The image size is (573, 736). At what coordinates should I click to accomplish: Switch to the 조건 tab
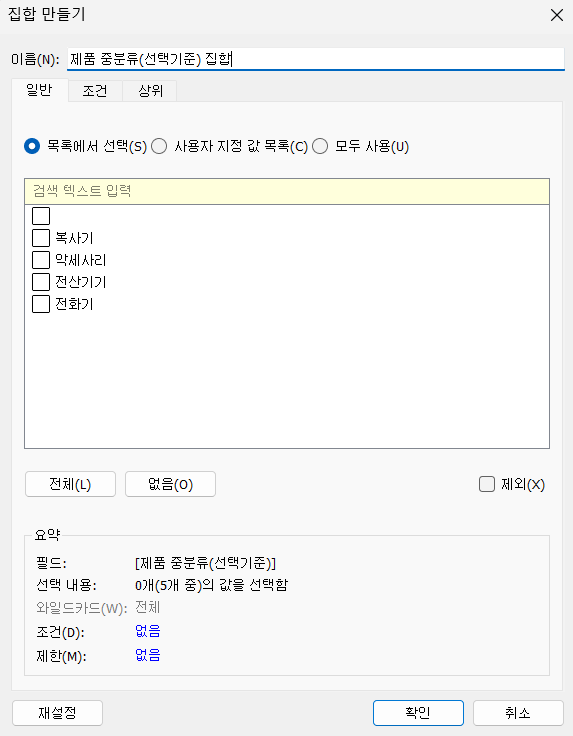[95, 91]
